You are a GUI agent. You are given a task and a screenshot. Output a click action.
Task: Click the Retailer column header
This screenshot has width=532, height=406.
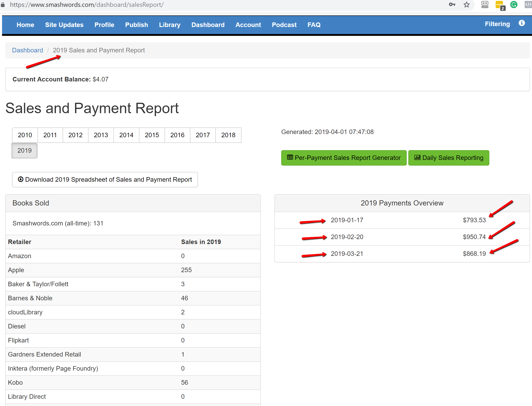coord(20,242)
